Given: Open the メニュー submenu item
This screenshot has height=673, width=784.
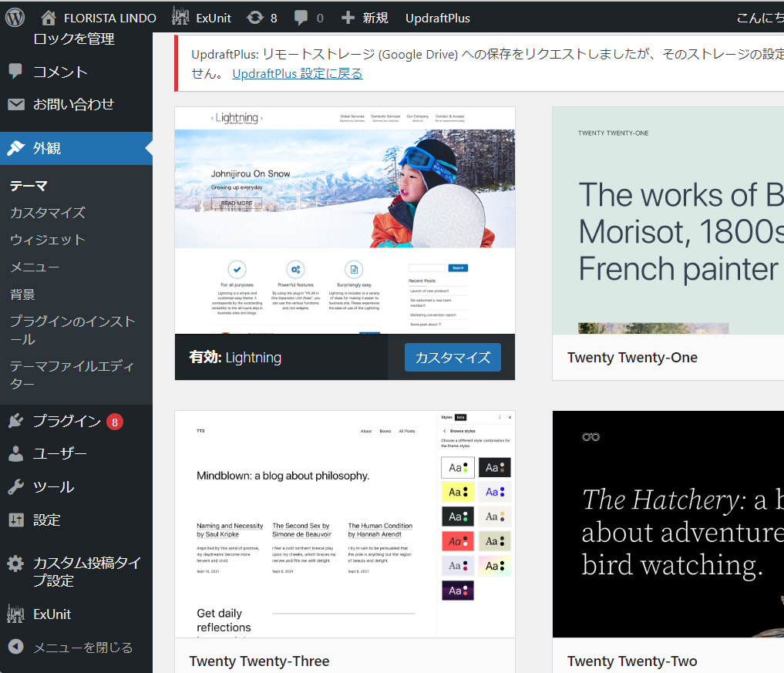Looking at the screenshot, I should 35,267.
